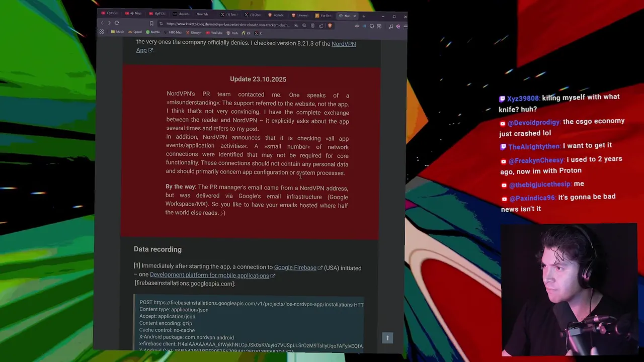Screen dimensions: 644x362
Task: Open the hamburger main menu
Action: [405, 26]
